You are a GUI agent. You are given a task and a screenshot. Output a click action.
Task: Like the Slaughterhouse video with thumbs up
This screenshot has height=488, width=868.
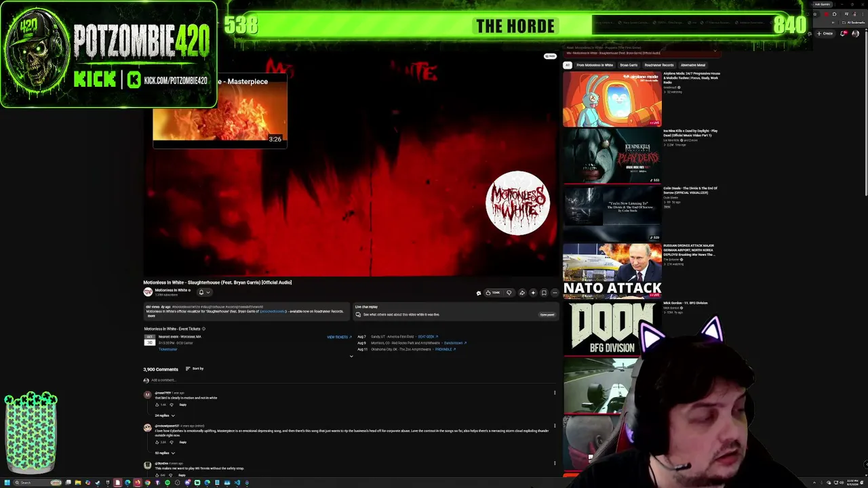point(492,293)
